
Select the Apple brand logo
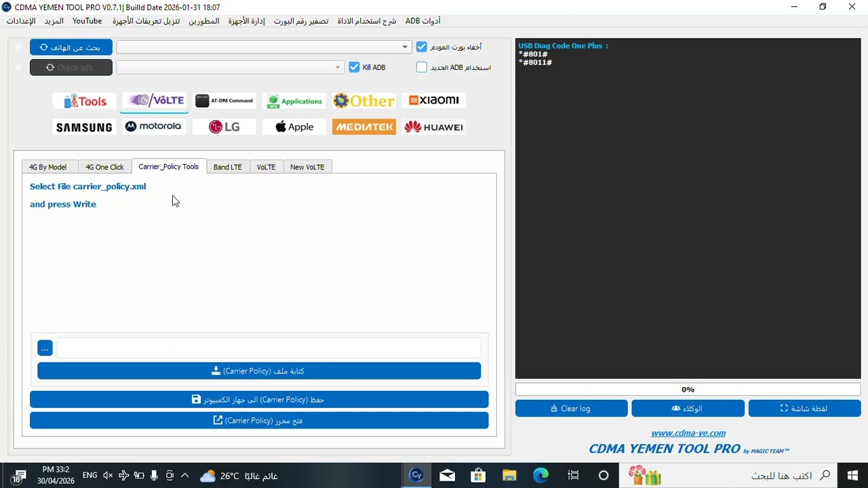click(x=294, y=127)
